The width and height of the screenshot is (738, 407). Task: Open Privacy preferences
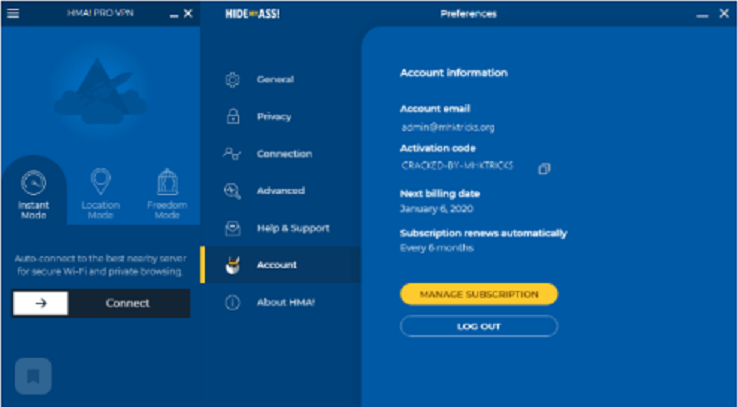point(274,117)
